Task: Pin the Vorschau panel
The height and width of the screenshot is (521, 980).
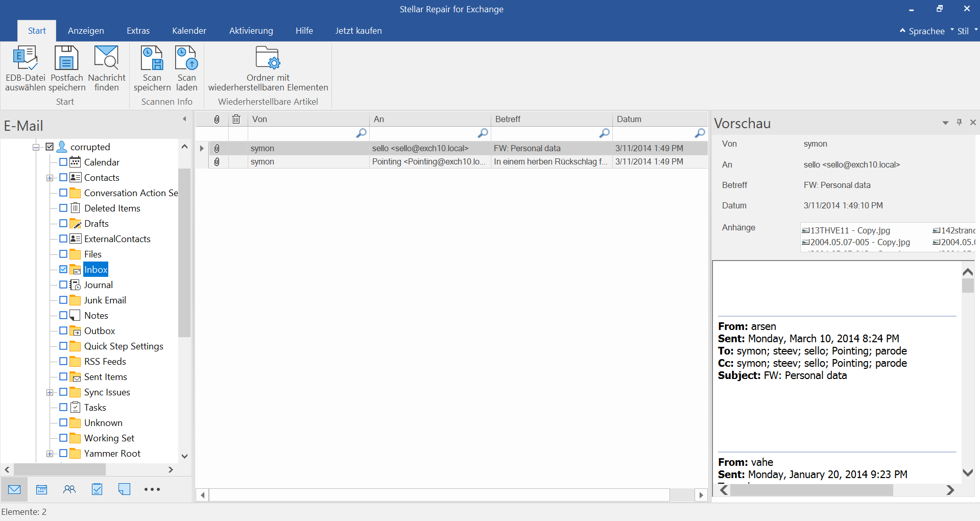Action: pyautogui.click(x=959, y=123)
